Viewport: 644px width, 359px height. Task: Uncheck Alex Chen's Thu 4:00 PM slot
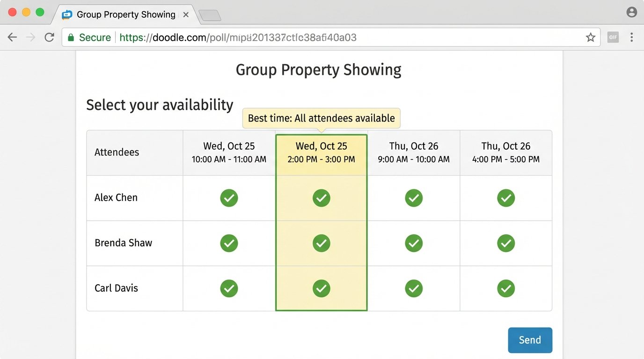[x=506, y=198]
